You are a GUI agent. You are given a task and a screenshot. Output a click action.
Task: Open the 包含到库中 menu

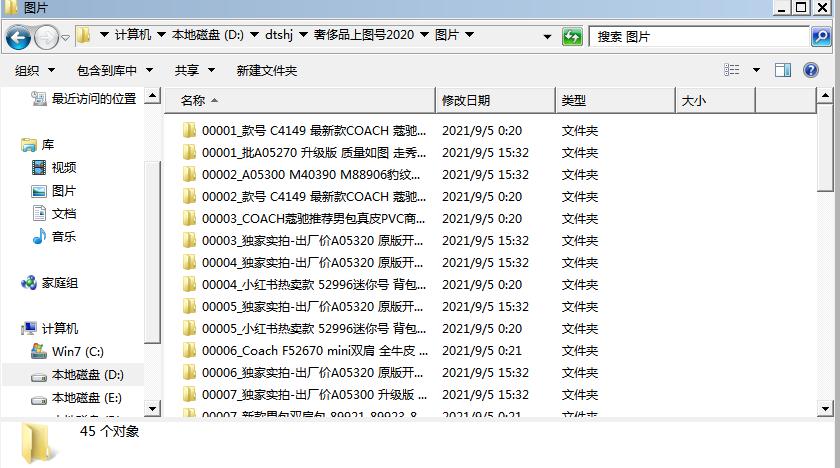point(115,70)
